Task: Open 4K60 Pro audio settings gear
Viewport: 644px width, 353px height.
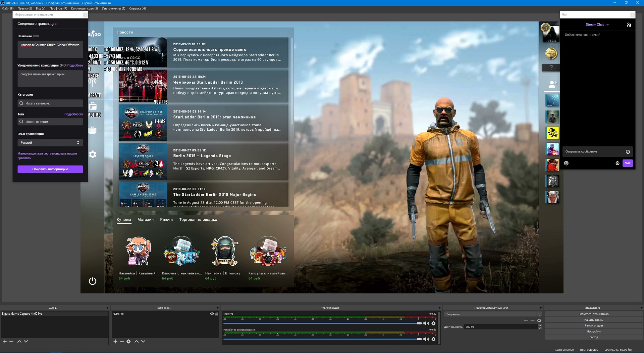Action: [433, 323]
